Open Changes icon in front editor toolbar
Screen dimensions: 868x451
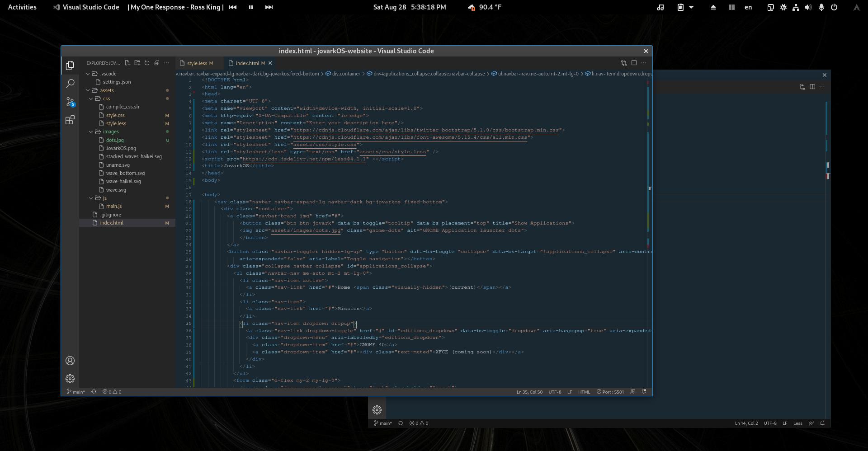tap(624, 63)
